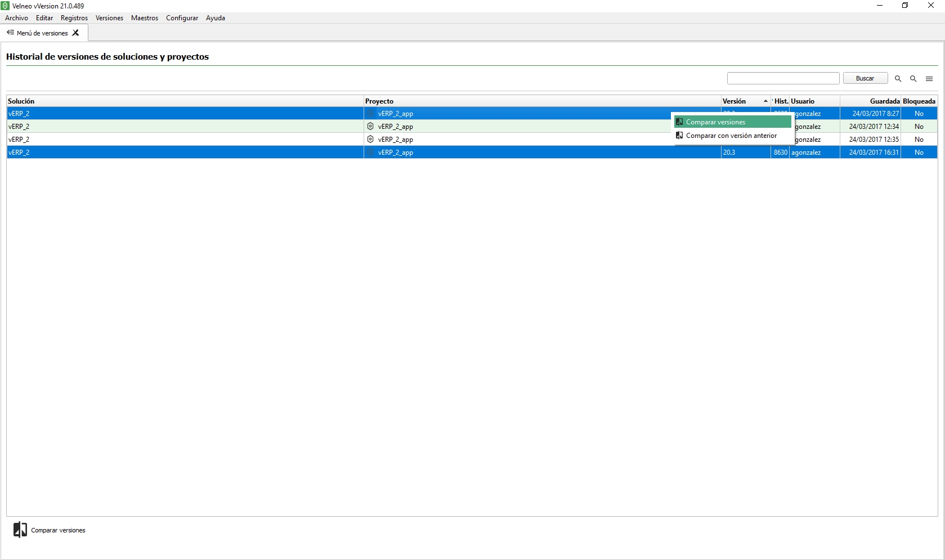
Task: Open the Configurar menu
Action: click(x=182, y=18)
